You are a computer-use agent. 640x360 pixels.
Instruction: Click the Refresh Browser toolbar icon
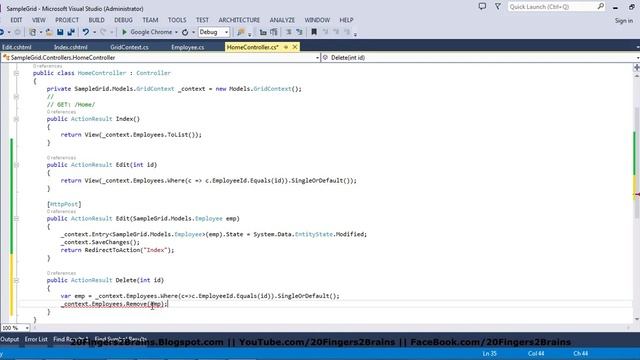coord(185,32)
